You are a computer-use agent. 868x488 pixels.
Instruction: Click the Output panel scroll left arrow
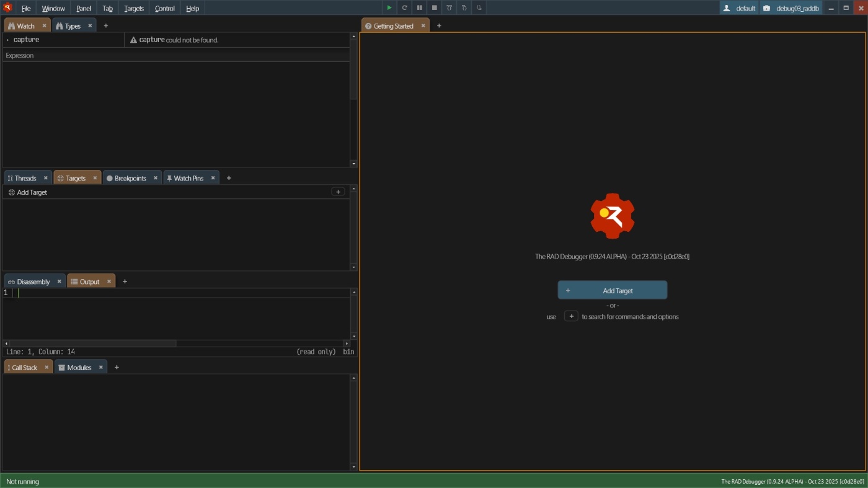point(6,343)
